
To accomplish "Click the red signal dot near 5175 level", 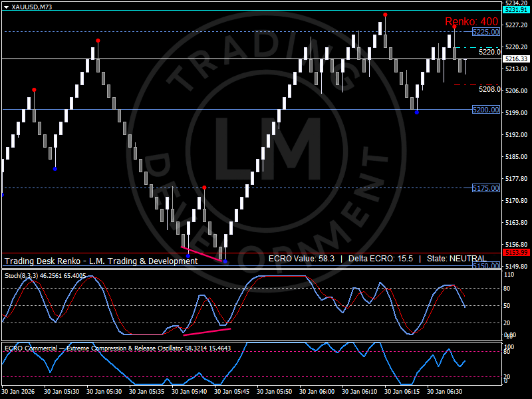I will 204,188.
